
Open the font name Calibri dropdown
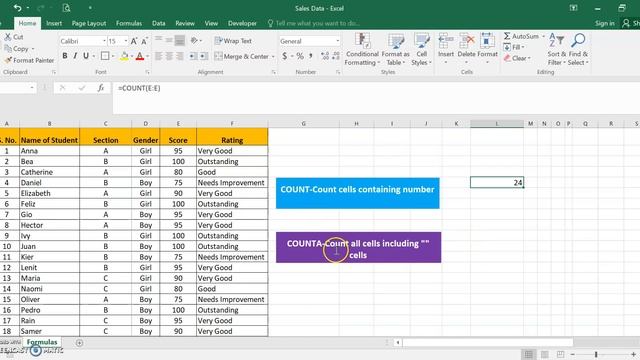tap(104, 41)
